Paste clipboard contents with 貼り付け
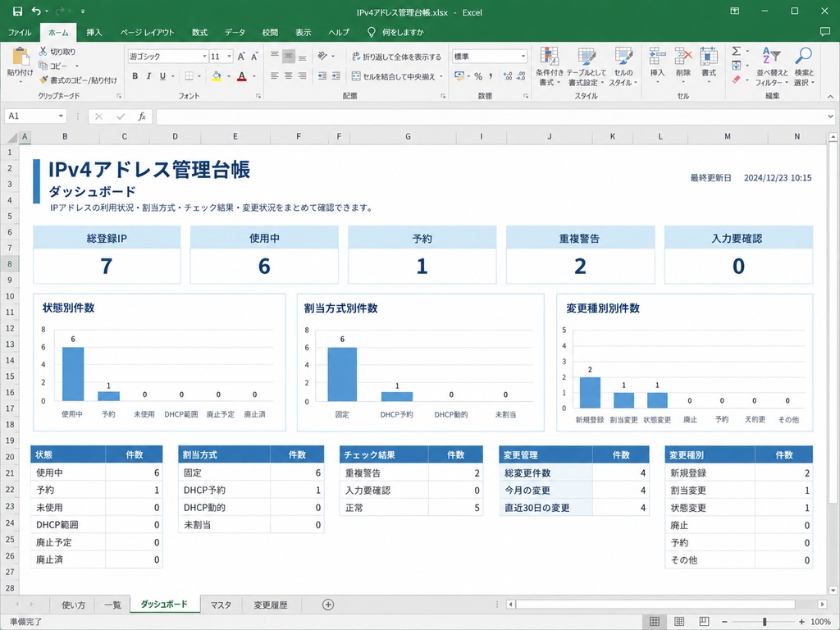This screenshot has height=630, width=840. (x=20, y=64)
